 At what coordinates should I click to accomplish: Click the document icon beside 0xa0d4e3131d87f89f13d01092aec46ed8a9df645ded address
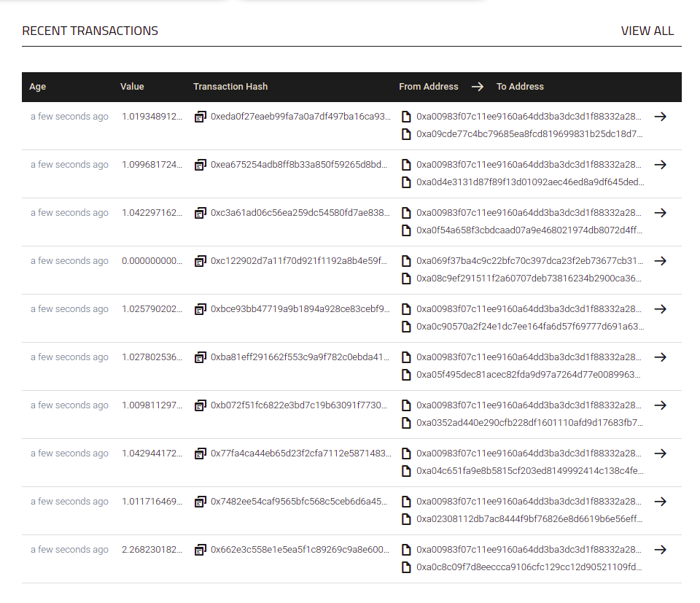[x=406, y=182]
